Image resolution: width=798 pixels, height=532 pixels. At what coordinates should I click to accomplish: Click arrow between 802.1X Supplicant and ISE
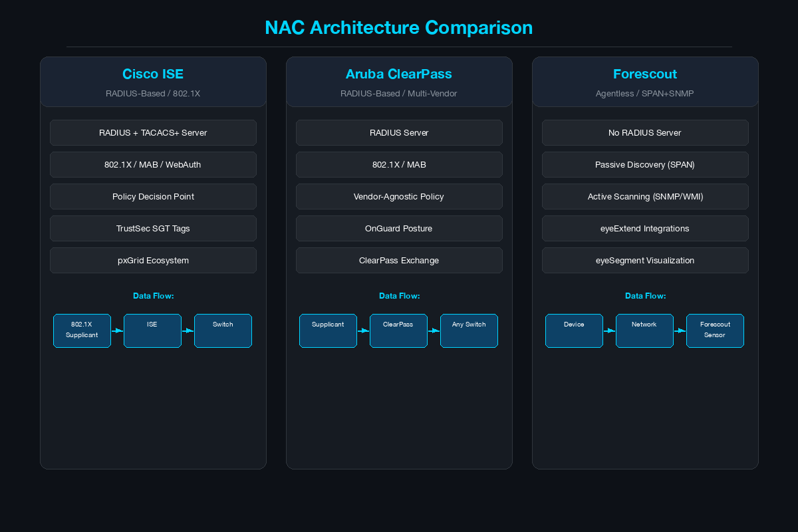click(118, 331)
